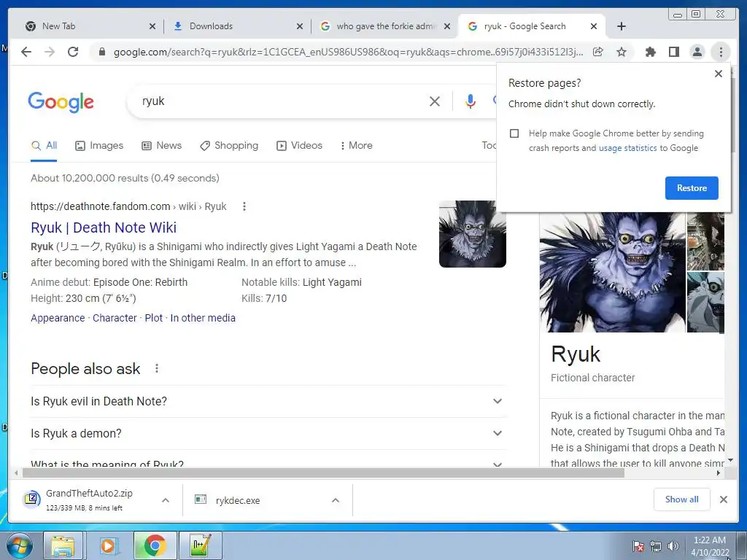Click the volume speaker tray icon
This screenshot has height=560, width=747.
673,546
